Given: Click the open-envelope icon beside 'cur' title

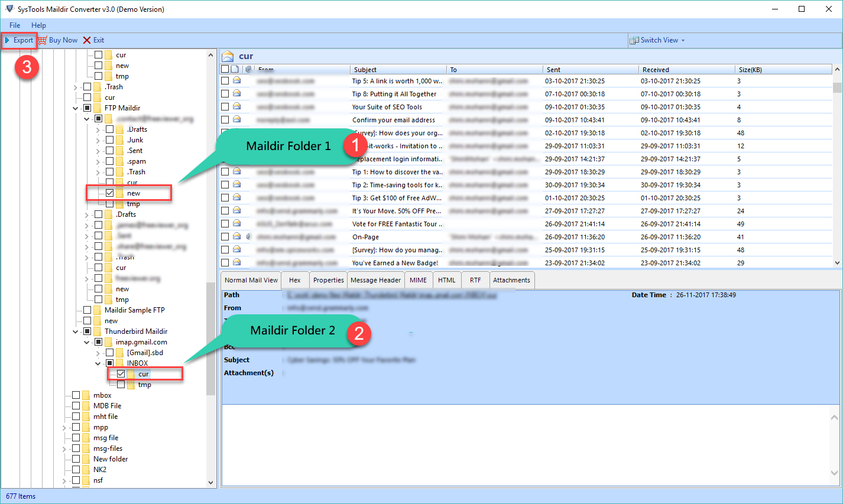Looking at the screenshot, I should click(x=228, y=56).
